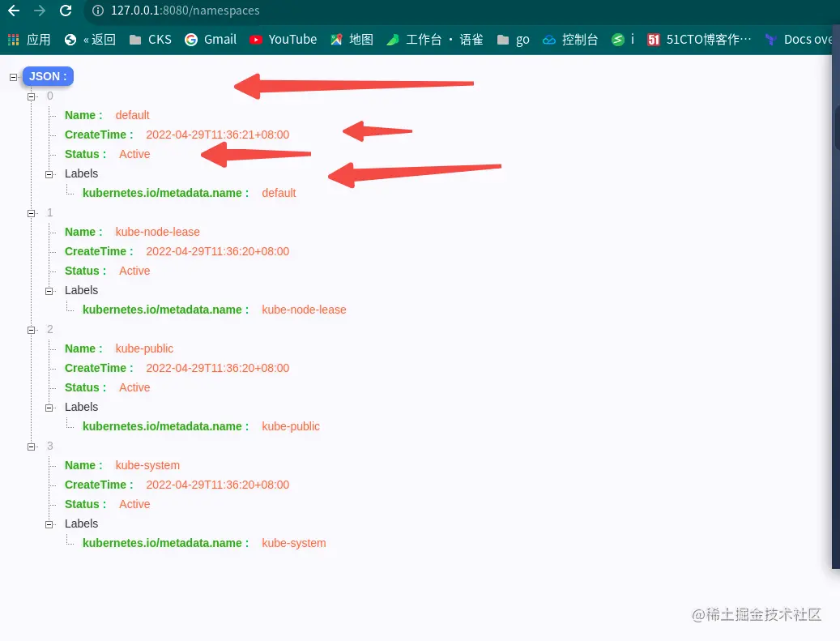Click index number 2 tree row
Image resolution: width=840 pixels, height=641 pixels.
click(50, 329)
